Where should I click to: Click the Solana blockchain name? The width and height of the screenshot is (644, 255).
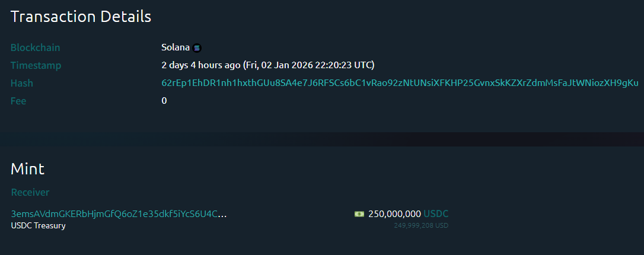pyautogui.click(x=175, y=47)
